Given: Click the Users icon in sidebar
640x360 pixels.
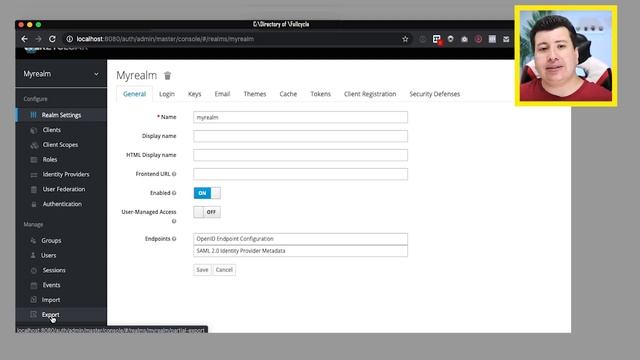Looking at the screenshot, I should [x=33, y=256].
